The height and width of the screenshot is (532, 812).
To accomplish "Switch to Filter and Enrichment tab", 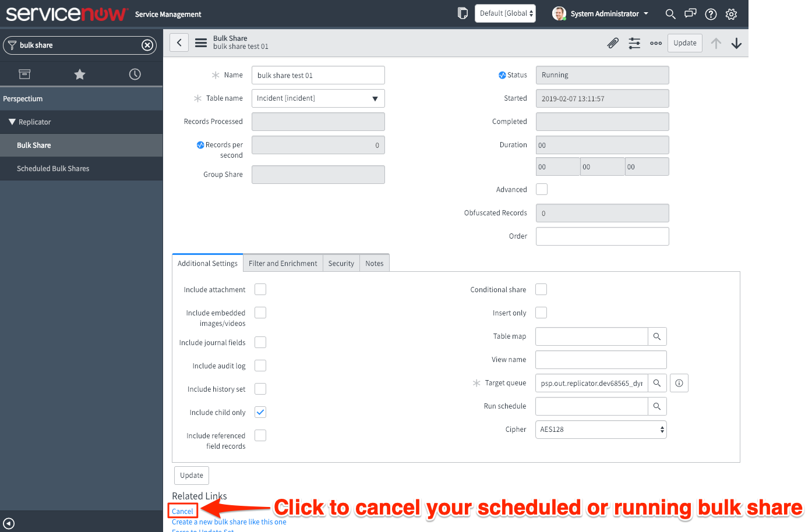I will 283,263.
